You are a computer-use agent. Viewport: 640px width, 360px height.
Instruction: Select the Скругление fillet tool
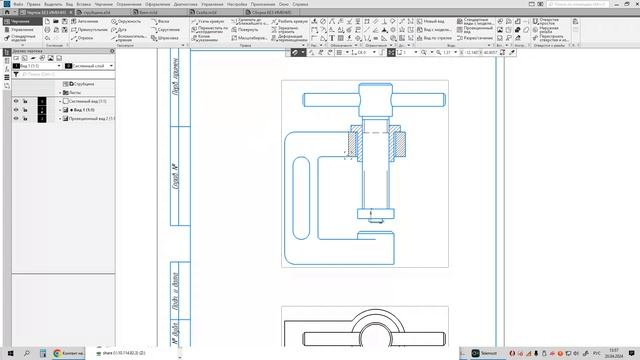pos(165,30)
